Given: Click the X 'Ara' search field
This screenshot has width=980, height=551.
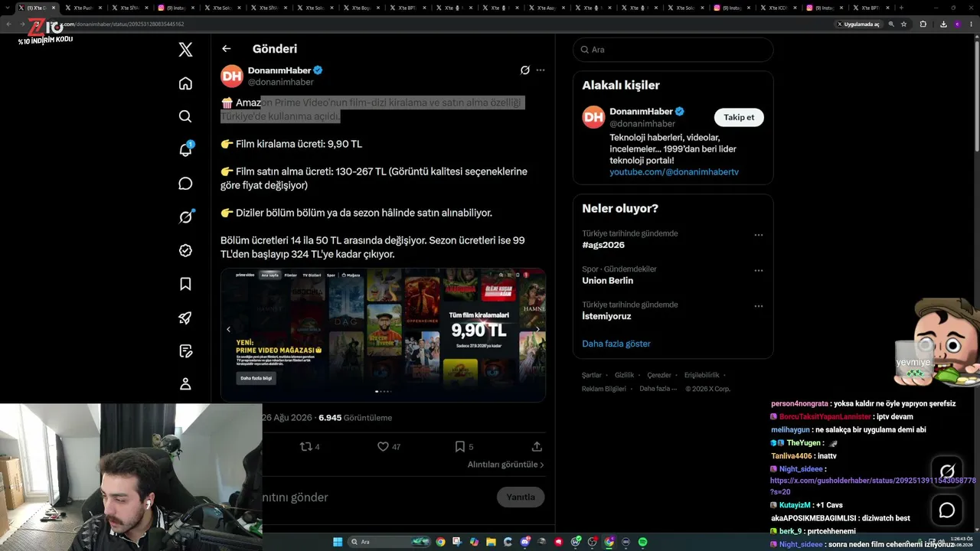Looking at the screenshot, I should (673, 50).
